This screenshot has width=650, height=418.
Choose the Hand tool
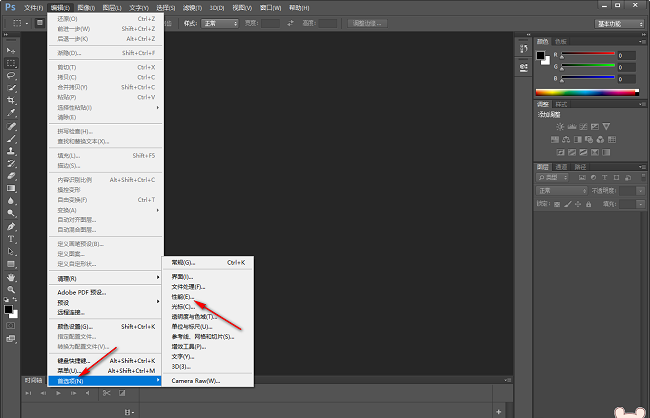click(11, 277)
